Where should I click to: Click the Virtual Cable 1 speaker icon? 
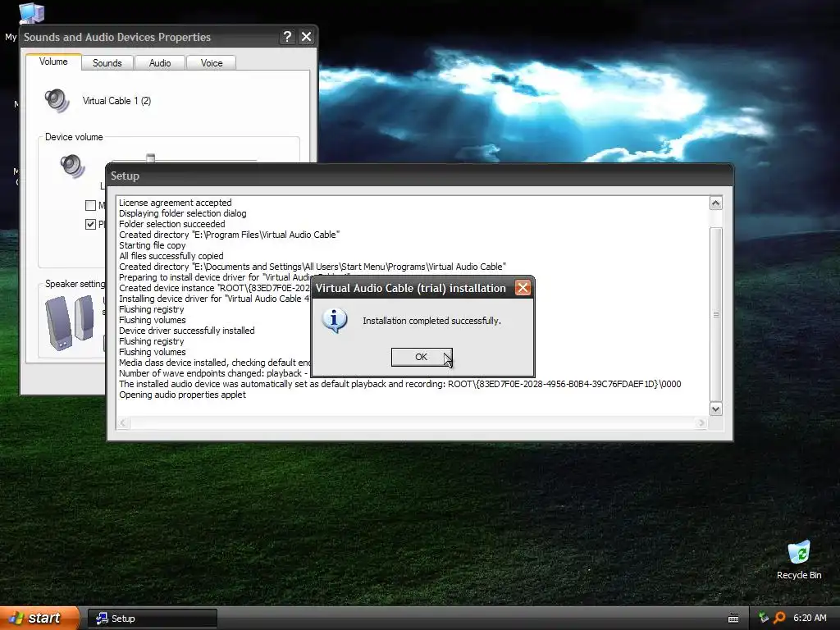click(x=57, y=101)
